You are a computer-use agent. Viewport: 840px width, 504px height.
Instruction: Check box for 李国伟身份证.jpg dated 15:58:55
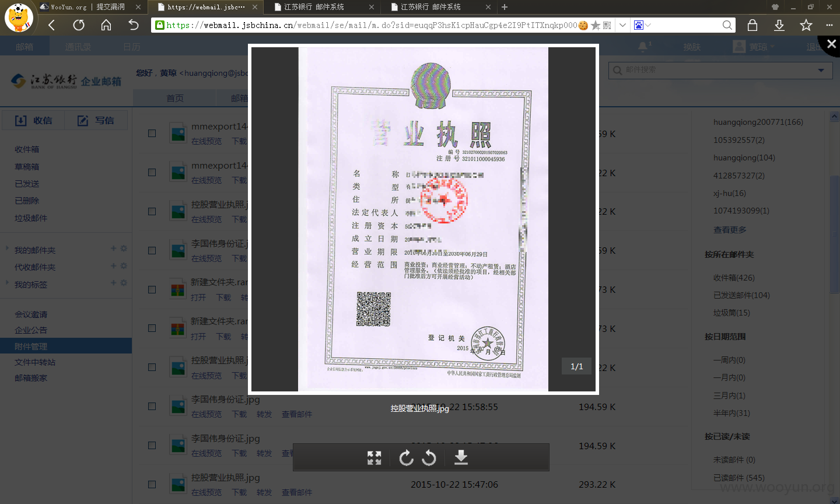[x=152, y=406]
